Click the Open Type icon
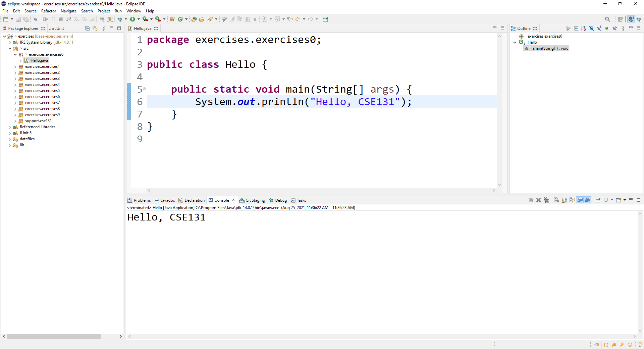 (x=194, y=19)
